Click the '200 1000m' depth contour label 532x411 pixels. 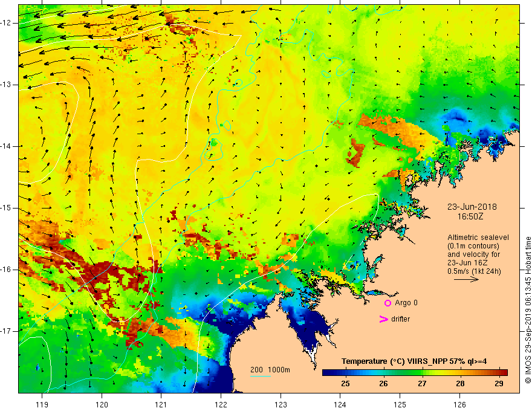pyautogui.click(x=270, y=370)
